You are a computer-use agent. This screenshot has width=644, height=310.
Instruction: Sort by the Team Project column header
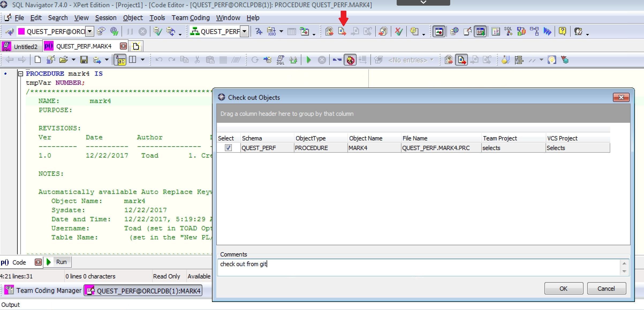(x=513, y=138)
